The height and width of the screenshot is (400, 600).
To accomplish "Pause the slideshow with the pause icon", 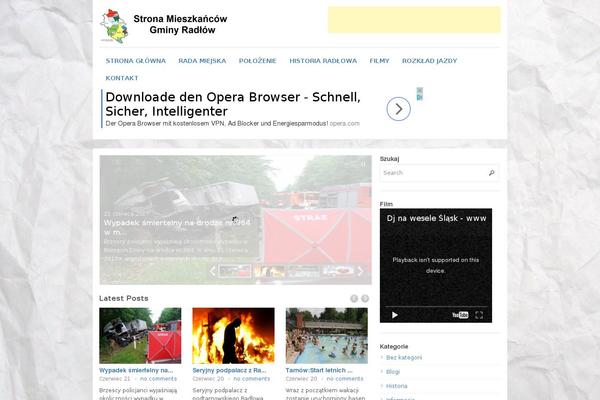I will 363,164.
